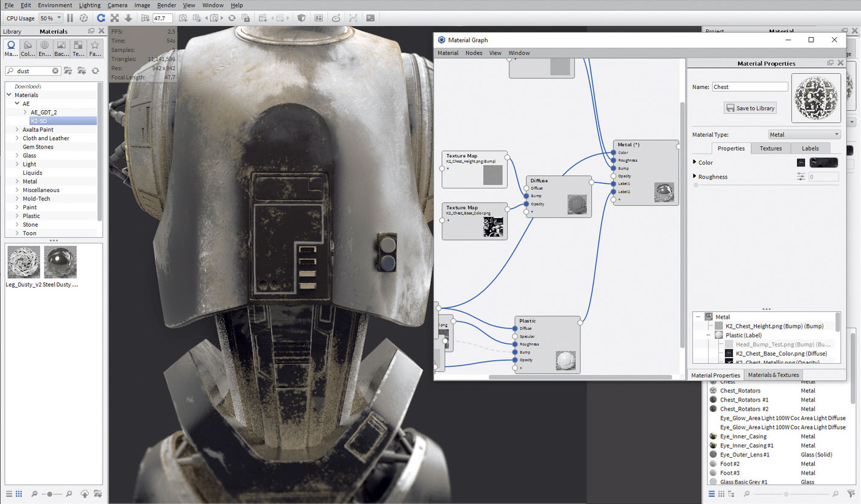
Task: Open the Render menu
Action: [166, 5]
